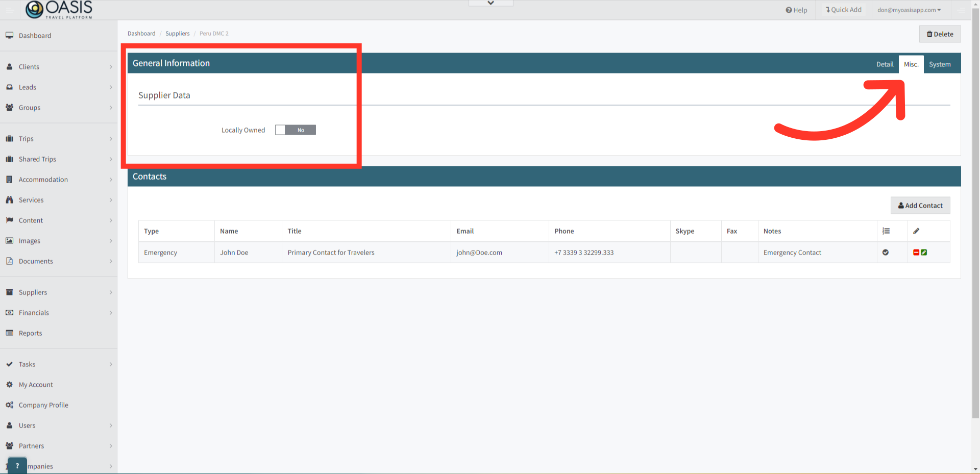Click the Dashboard monitor icon in sidebar

tap(9, 35)
